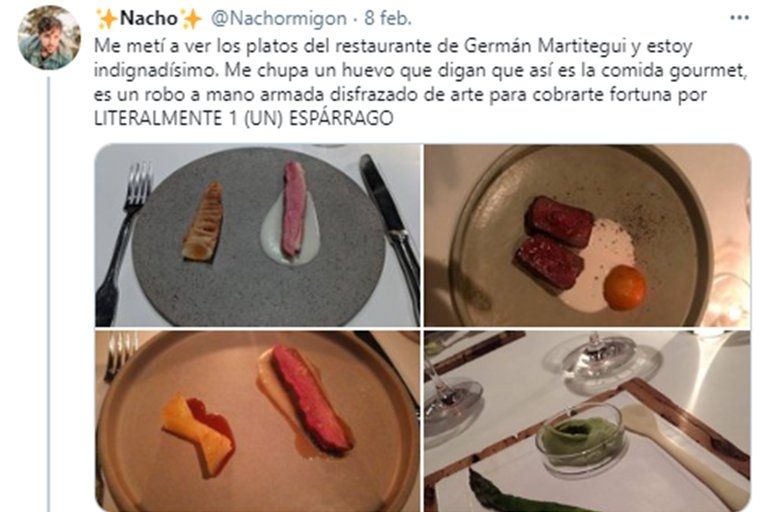Click the sparkle emoji before Nacho
The height and width of the screenshot is (512, 768).
click(x=106, y=19)
